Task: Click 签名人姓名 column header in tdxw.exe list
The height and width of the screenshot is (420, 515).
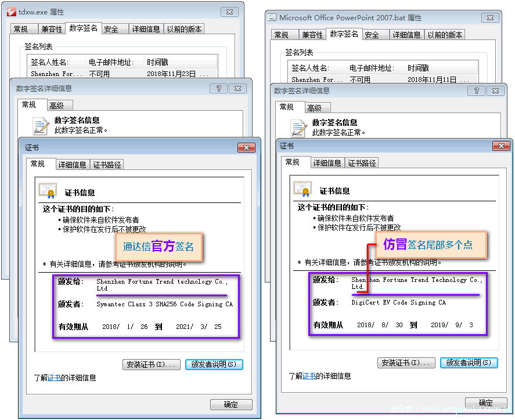Action: pyautogui.click(x=57, y=62)
